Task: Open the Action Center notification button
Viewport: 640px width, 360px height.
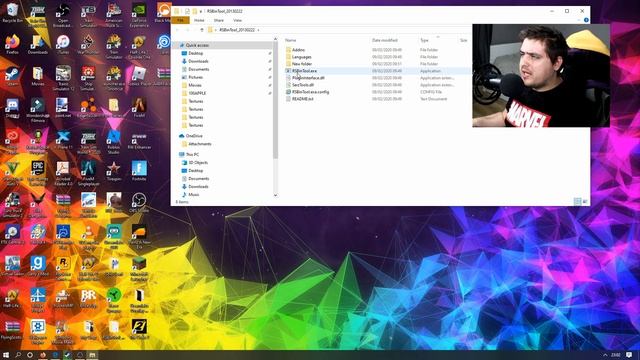Action: coord(629,355)
